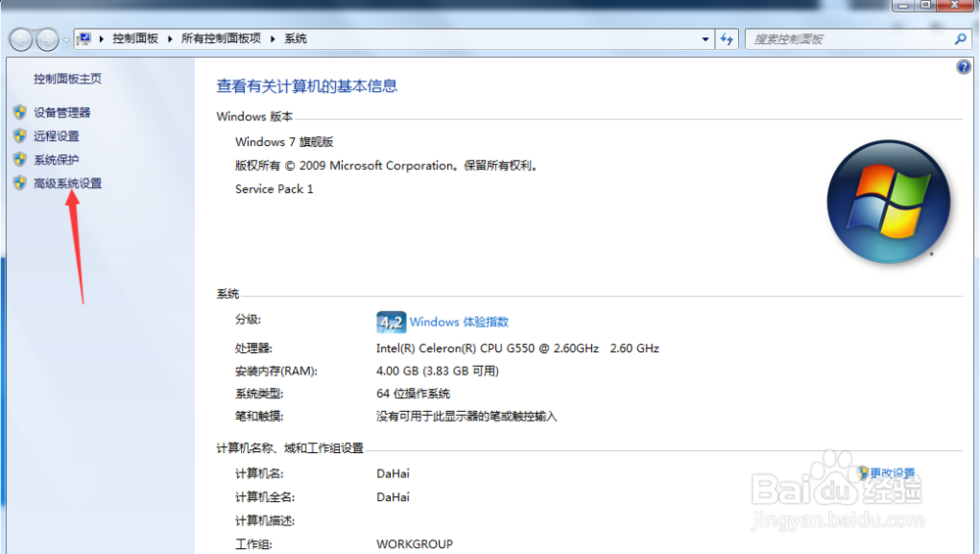
Task: Open 远程设置 link
Action: [56, 136]
